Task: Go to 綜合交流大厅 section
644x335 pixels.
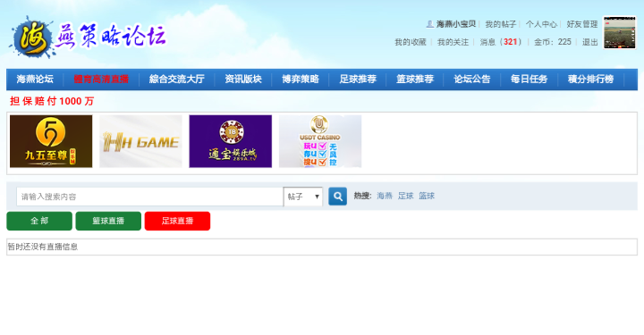Action: (176, 80)
